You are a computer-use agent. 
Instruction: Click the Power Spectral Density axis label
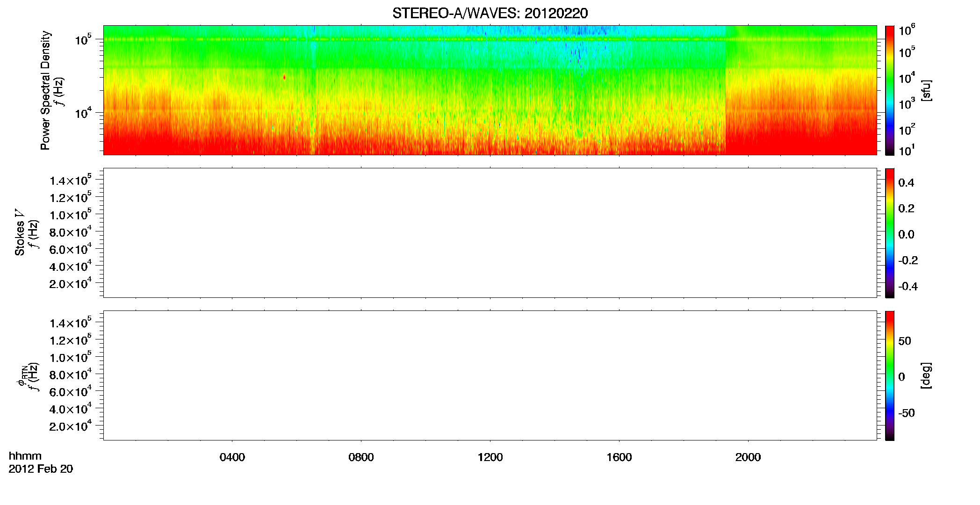pos(45,90)
